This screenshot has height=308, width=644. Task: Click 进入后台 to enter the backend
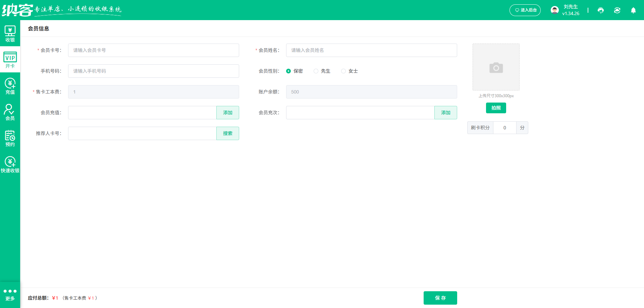coord(525,10)
